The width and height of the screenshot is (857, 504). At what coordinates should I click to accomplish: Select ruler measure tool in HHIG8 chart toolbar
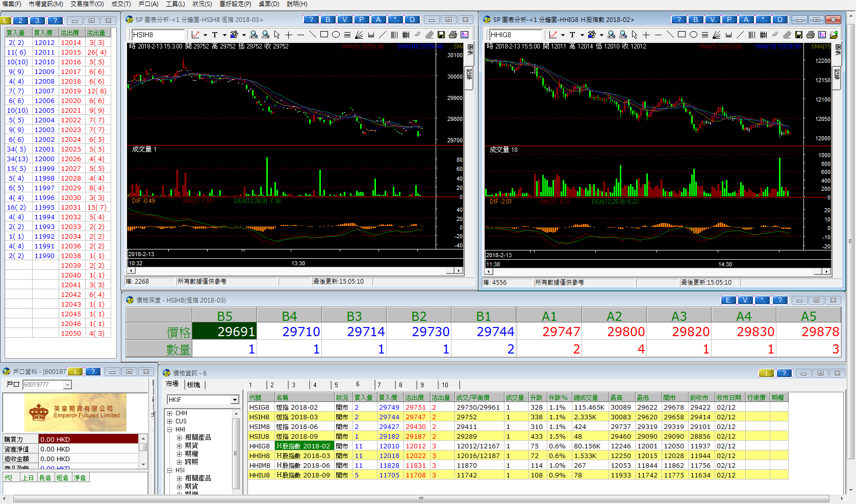728,35
